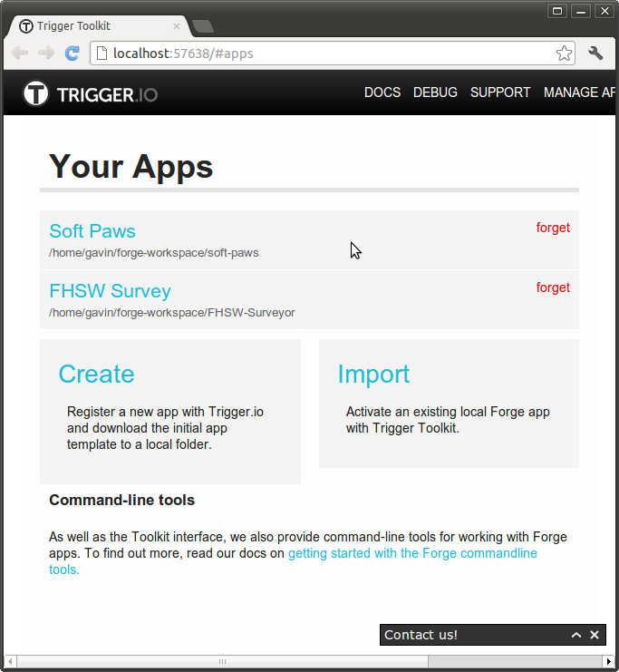The height and width of the screenshot is (672, 619).
Task: Click the horizontal scrollbar left arrow
Action: click(x=10, y=661)
